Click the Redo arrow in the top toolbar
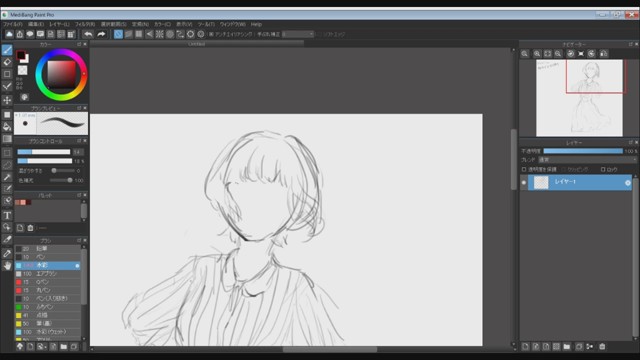This screenshot has width=640, height=360. (101, 34)
